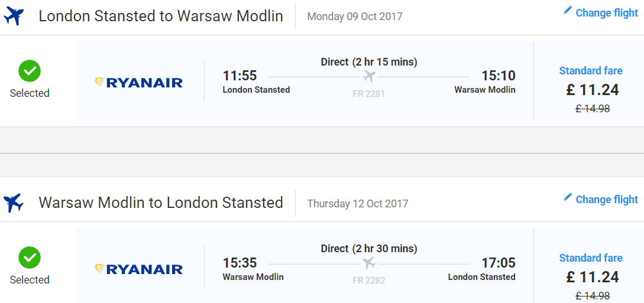Screen dimensions: 644x303
Task: Click the 17:05 London Stansted arrival time
Action: [x=498, y=262]
